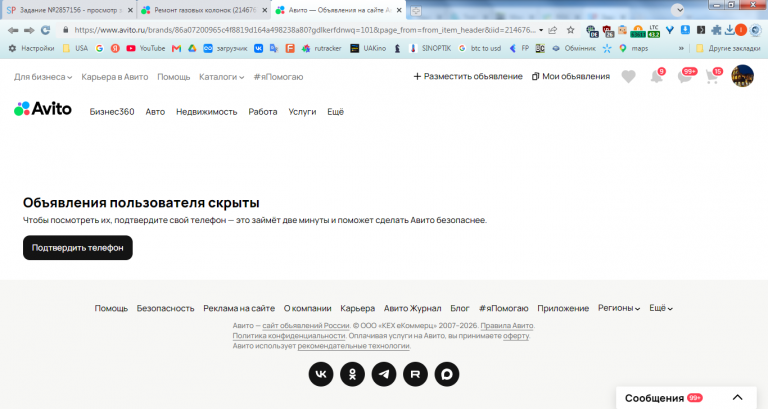Screen dimensions: 768x409
Task: Expand the 'Каталоги' dropdown
Action: 221,77
